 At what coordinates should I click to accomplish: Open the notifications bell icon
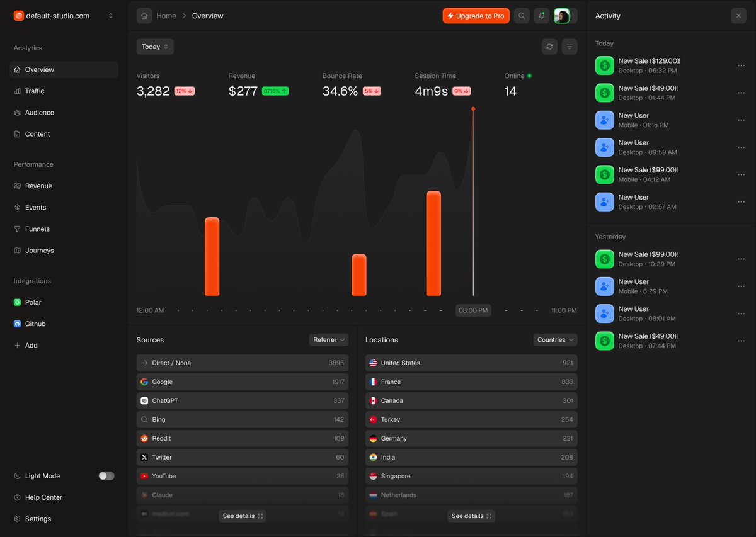(541, 16)
